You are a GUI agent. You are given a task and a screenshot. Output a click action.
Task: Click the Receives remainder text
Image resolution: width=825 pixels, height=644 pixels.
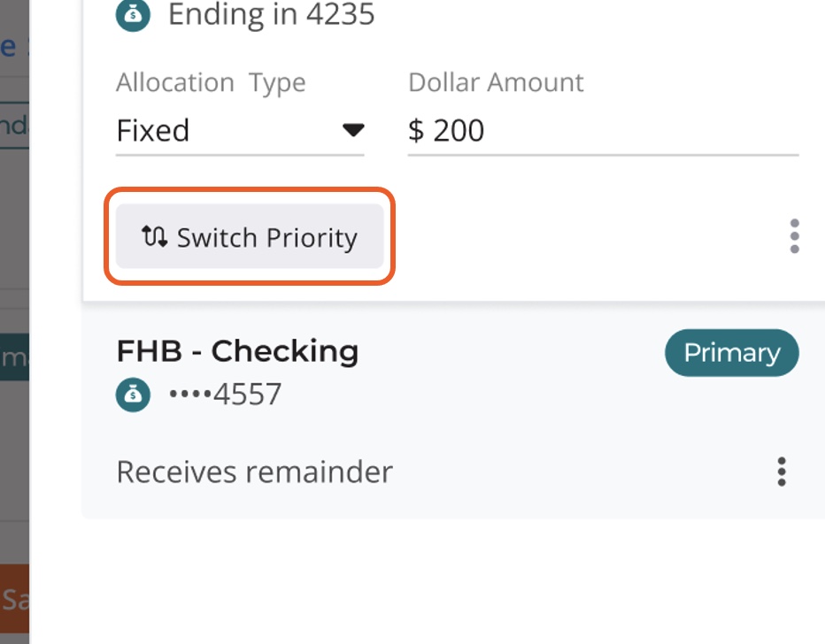pyautogui.click(x=255, y=471)
